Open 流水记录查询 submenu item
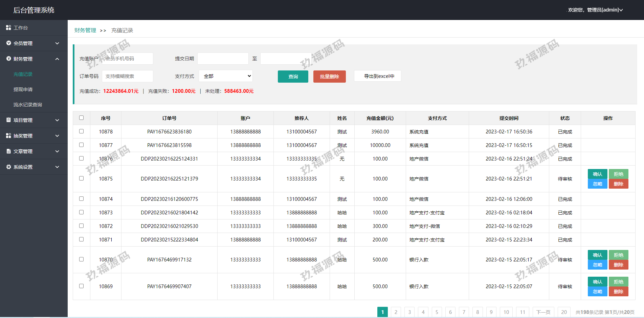 point(28,105)
